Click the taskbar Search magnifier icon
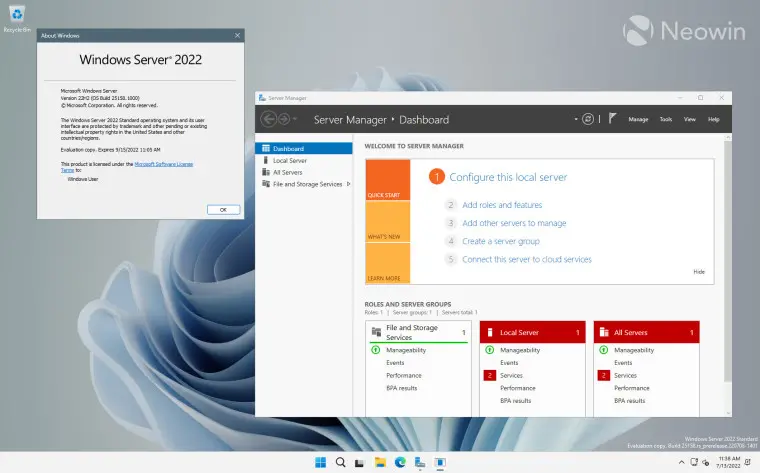This screenshot has width=760, height=473. click(340, 462)
